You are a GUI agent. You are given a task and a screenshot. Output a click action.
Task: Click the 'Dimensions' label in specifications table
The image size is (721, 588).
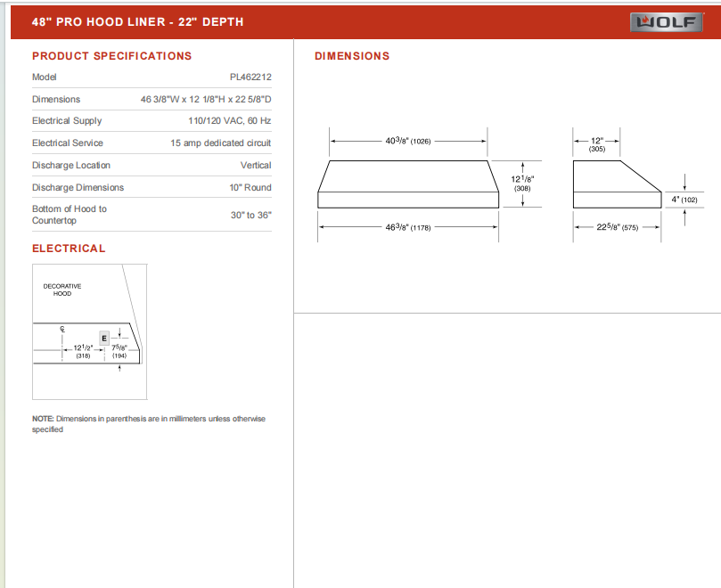[56, 99]
